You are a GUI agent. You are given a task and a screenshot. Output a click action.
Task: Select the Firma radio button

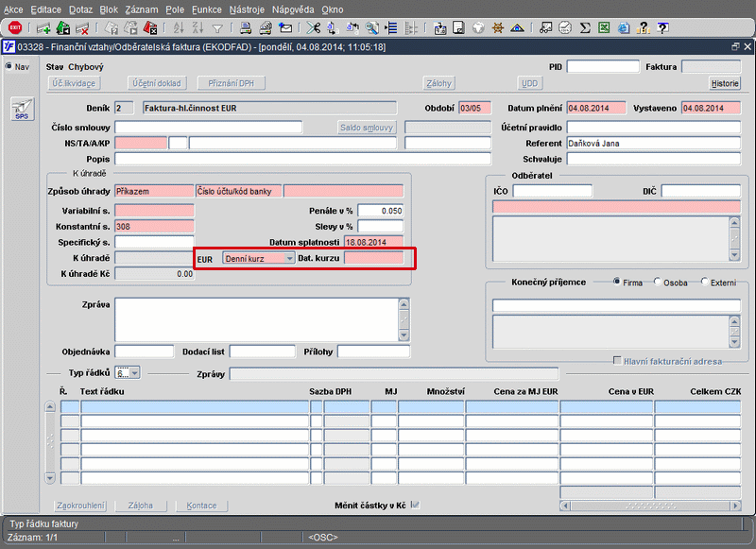(x=617, y=283)
